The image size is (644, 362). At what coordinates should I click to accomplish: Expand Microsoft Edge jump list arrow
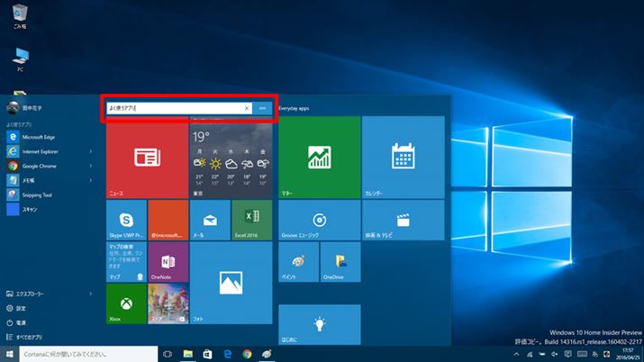point(91,137)
